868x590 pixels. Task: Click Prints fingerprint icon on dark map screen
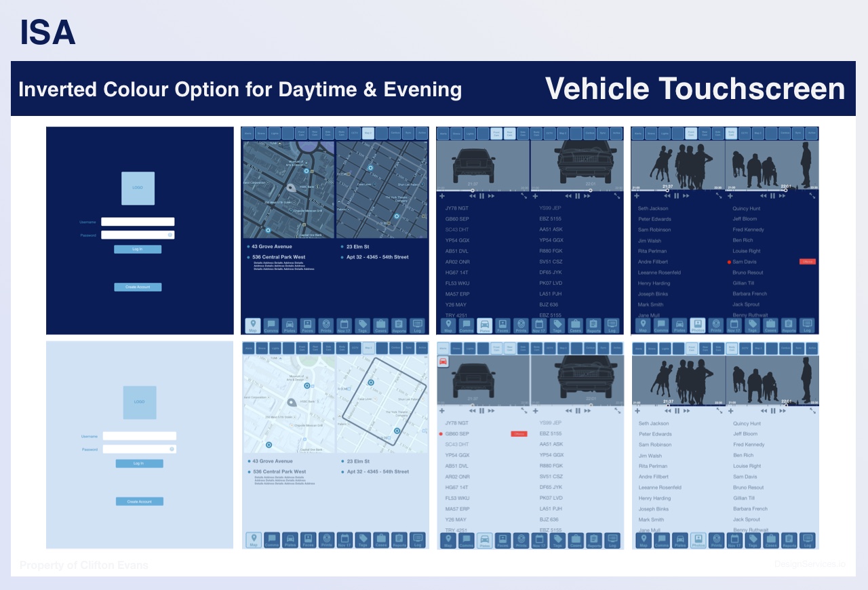tap(326, 326)
